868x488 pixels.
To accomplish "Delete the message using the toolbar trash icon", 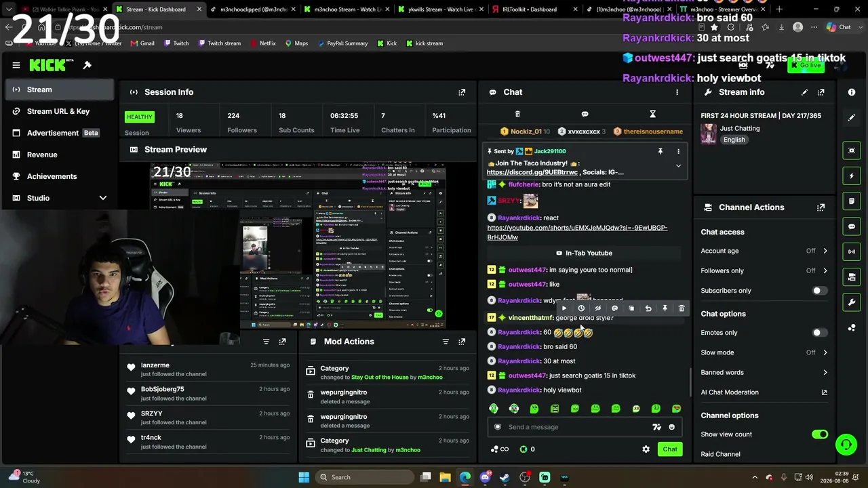I will [x=682, y=308].
